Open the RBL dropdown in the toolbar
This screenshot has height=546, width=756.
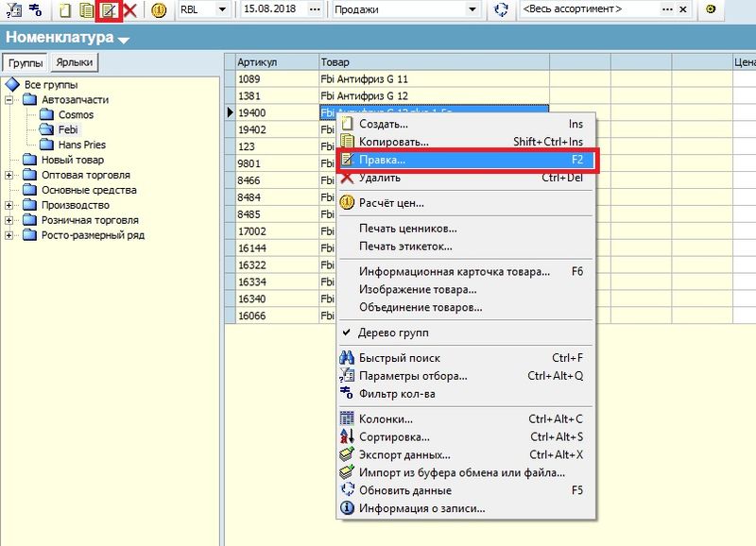pos(222,9)
